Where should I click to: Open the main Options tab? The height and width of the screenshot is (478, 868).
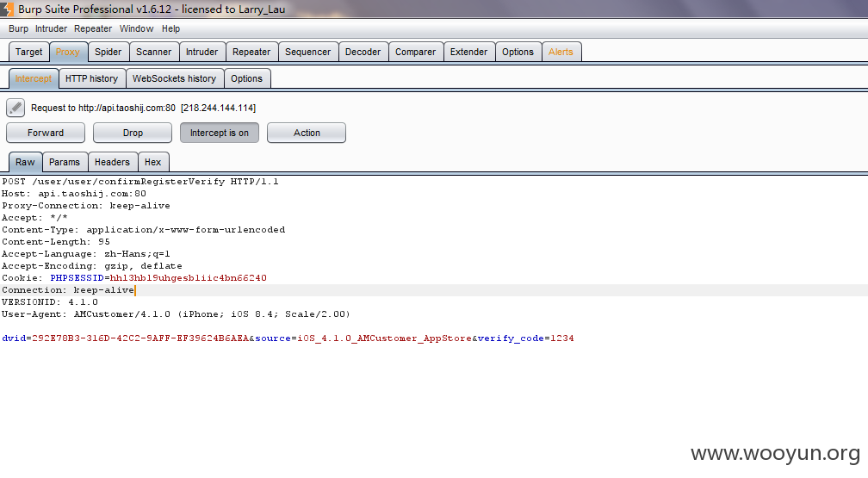point(518,52)
